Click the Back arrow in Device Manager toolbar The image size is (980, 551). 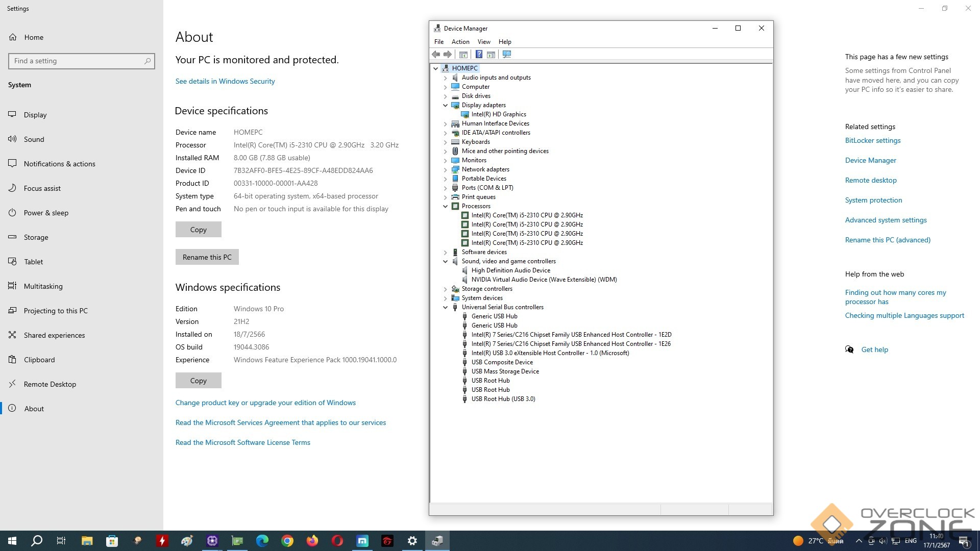(436, 54)
